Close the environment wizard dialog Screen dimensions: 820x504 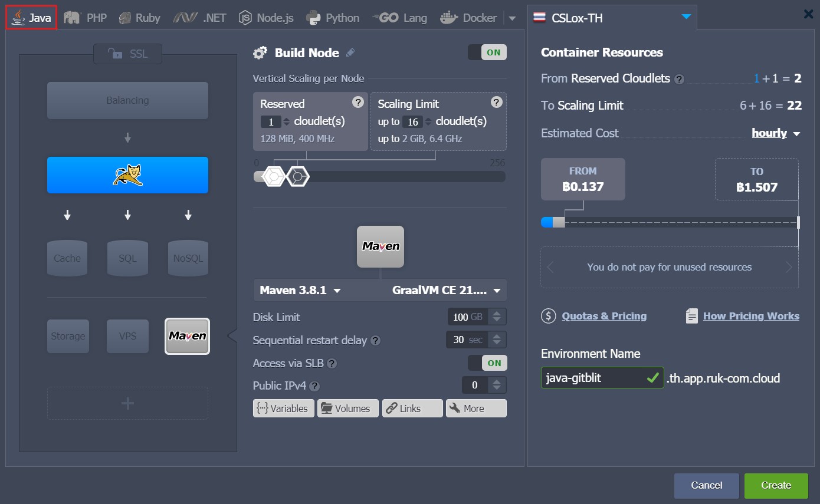click(808, 14)
